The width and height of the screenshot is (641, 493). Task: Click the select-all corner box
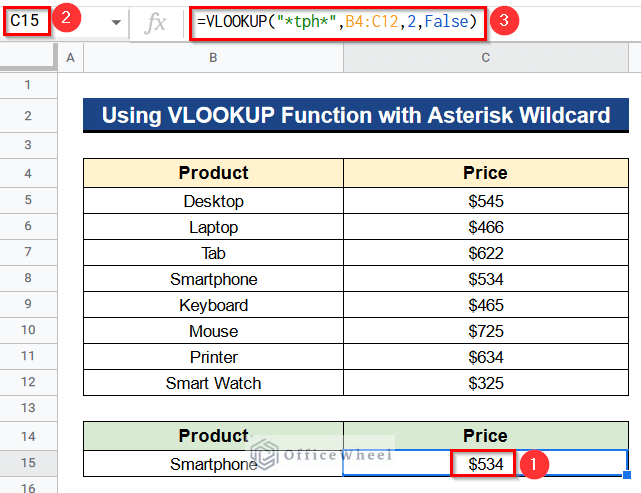tap(28, 58)
